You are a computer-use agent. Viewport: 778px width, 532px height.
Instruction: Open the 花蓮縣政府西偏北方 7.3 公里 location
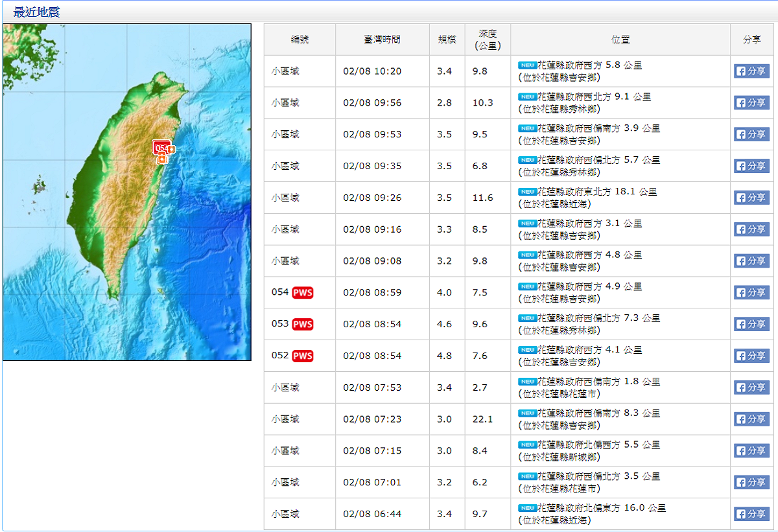tap(598, 318)
